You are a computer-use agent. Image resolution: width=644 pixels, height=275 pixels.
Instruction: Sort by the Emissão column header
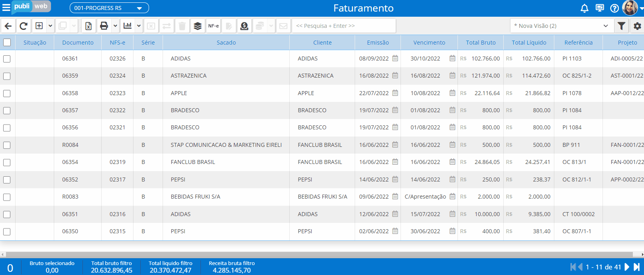point(378,43)
